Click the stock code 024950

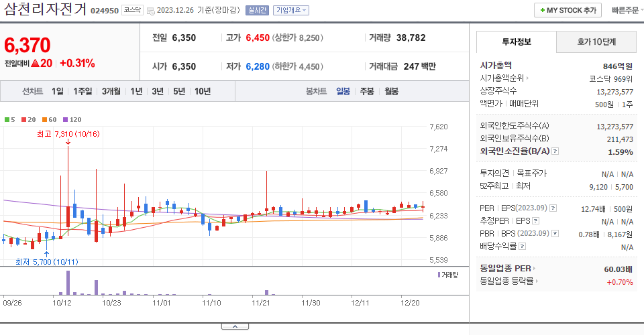tap(105, 11)
